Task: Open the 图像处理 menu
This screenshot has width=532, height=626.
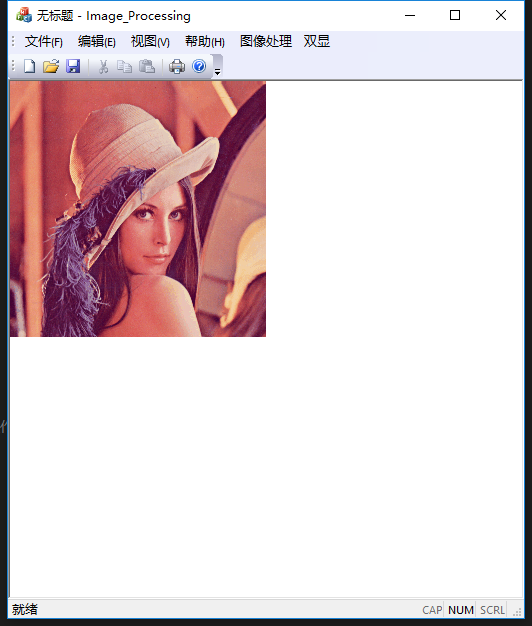Action: [x=266, y=42]
